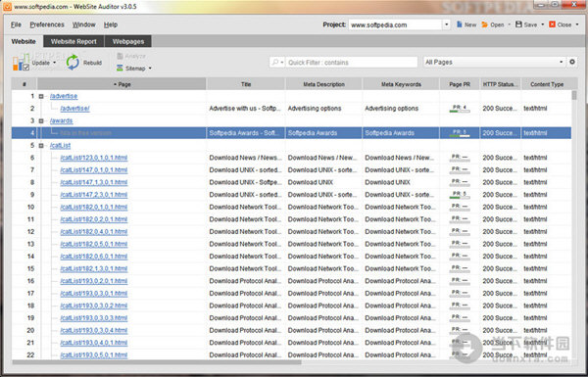Click the vertical scrollbar thumb of the table
The image size is (588, 377).
pos(574,96)
